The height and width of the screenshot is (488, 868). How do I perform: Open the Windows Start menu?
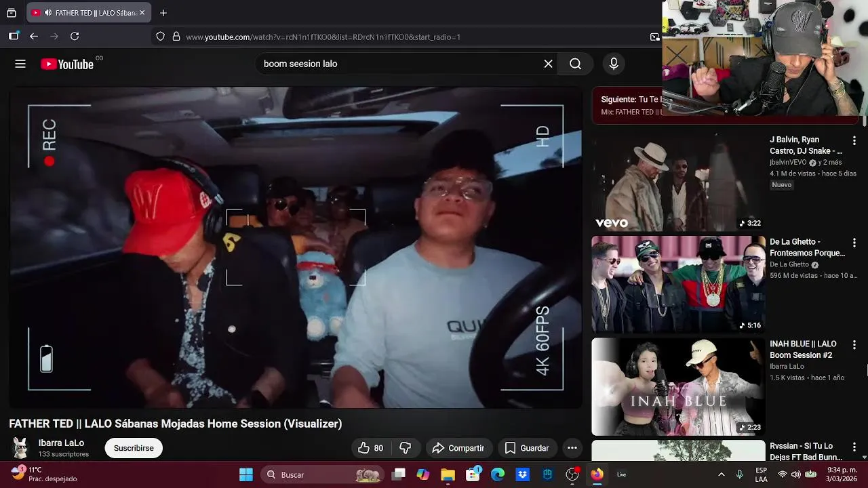point(246,474)
